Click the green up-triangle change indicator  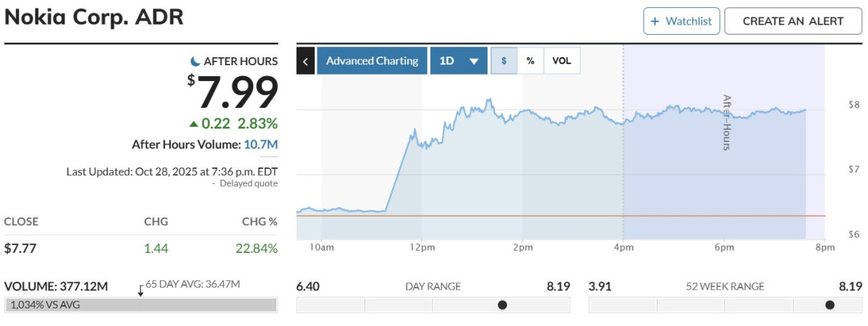coord(193,124)
